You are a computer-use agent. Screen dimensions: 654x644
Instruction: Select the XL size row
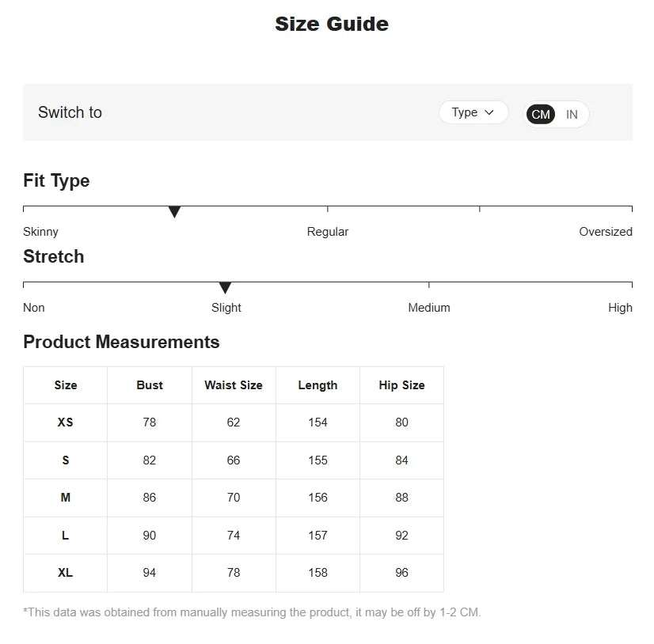[234, 573]
